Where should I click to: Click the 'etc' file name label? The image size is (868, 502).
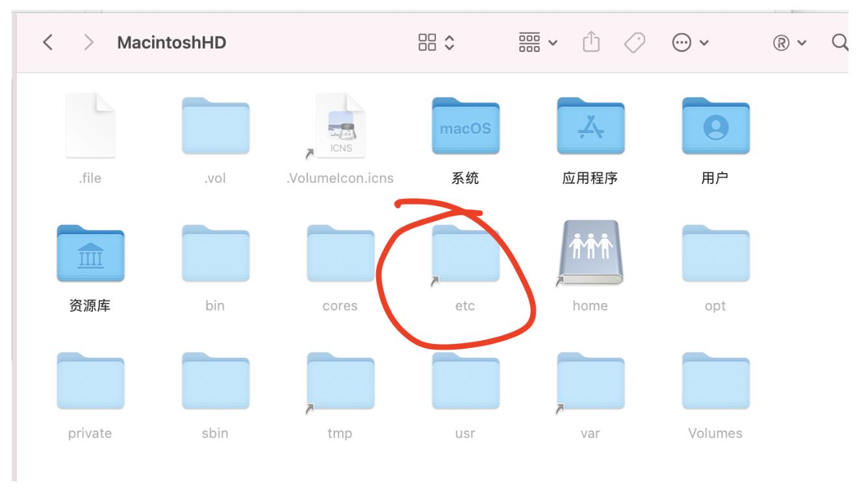pos(466,306)
